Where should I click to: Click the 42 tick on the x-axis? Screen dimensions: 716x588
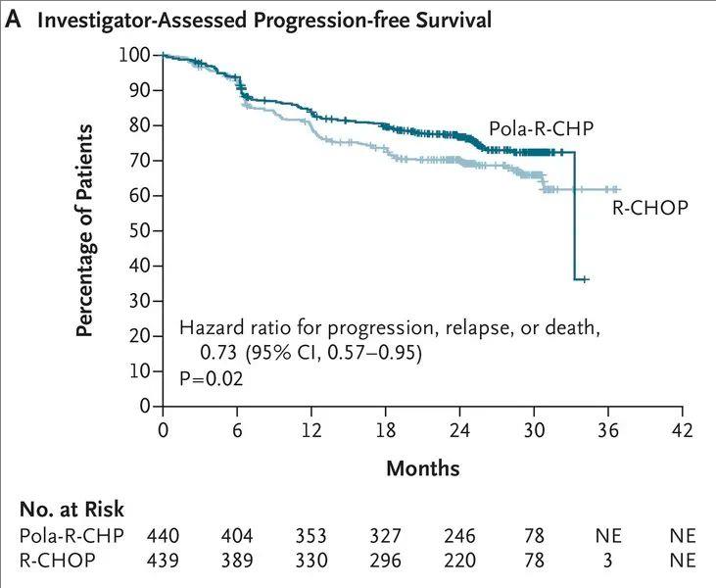click(683, 430)
